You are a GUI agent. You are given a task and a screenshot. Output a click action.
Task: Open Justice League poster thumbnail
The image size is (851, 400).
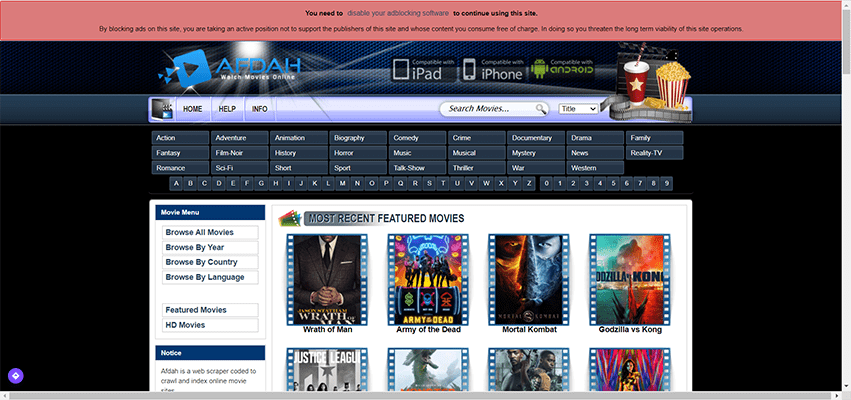327,369
